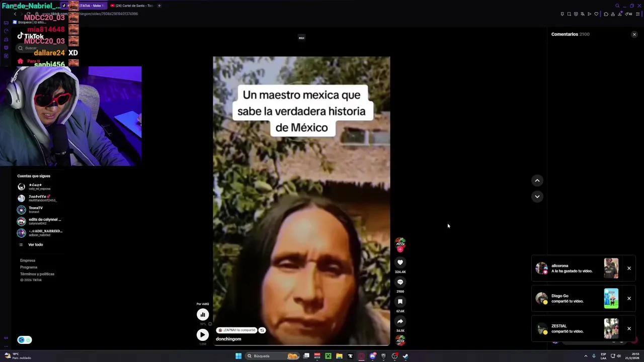Save video with the bookmark icon
Viewport: 644px width, 362px height.
400,302
